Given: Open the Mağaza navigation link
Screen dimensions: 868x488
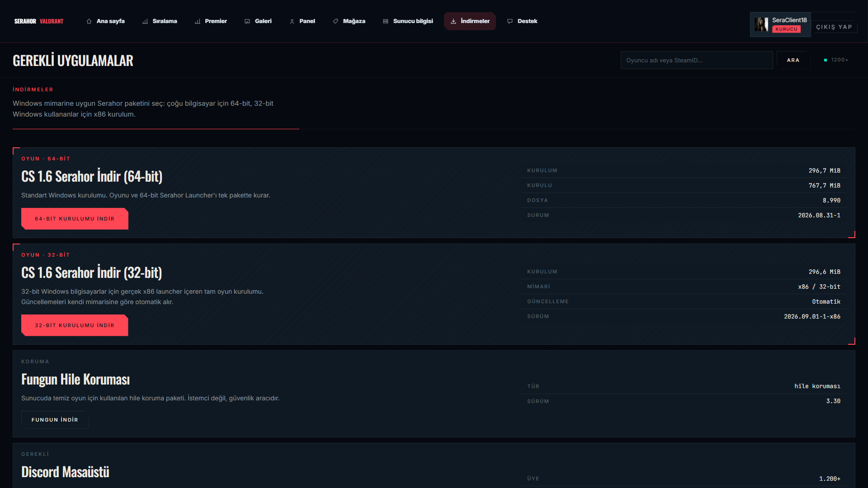Looking at the screenshot, I should point(349,21).
